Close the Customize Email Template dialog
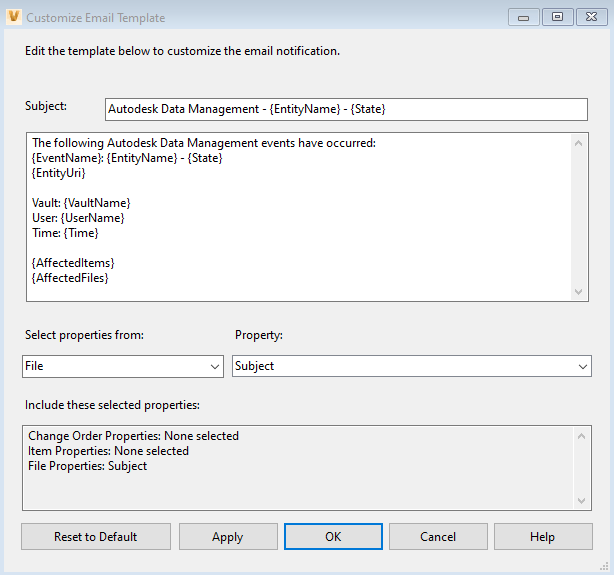The image size is (614, 575). point(591,17)
